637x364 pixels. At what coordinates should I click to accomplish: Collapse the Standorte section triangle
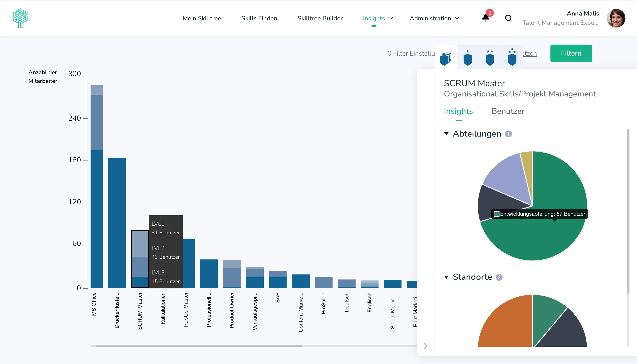(x=446, y=277)
